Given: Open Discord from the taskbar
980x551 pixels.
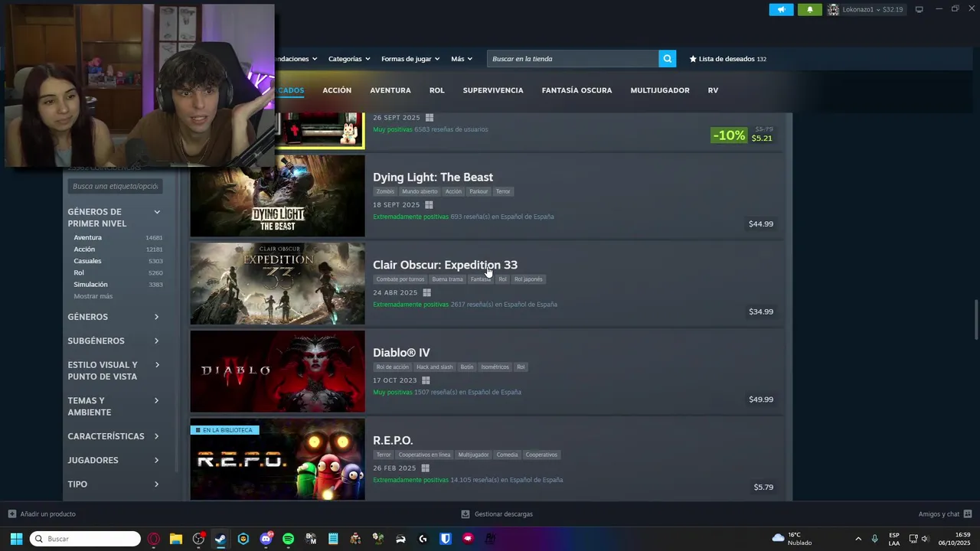Looking at the screenshot, I should point(266,539).
